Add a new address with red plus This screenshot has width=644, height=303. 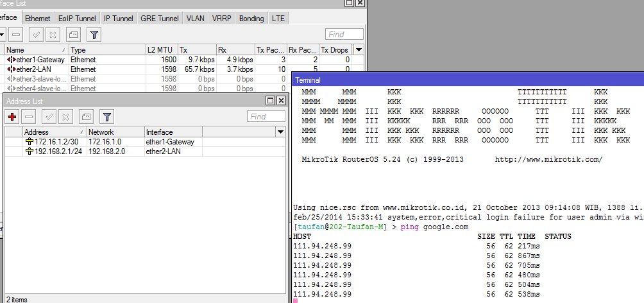pos(12,117)
